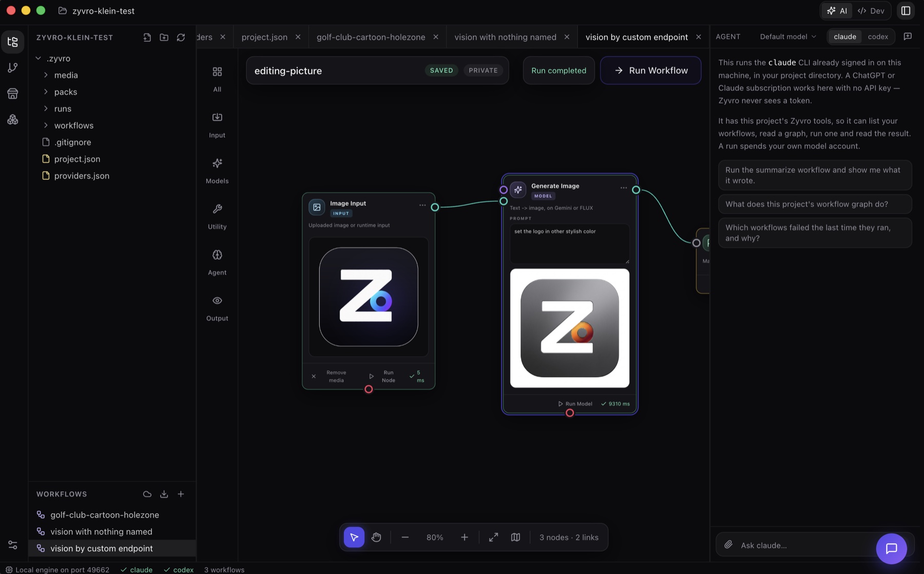
Task: Select the Input node category
Action: point(217,125)
